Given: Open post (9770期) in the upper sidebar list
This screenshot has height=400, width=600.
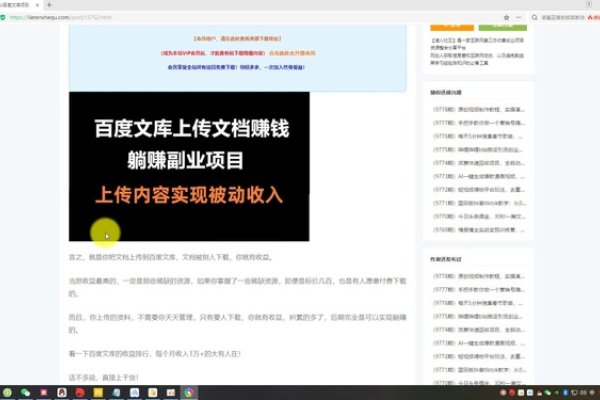Looking at the screenshot, I should click(479, 217).
